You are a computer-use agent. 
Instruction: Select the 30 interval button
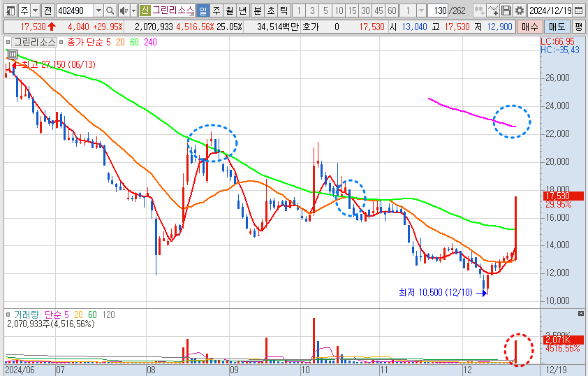(x=366, y=10)
